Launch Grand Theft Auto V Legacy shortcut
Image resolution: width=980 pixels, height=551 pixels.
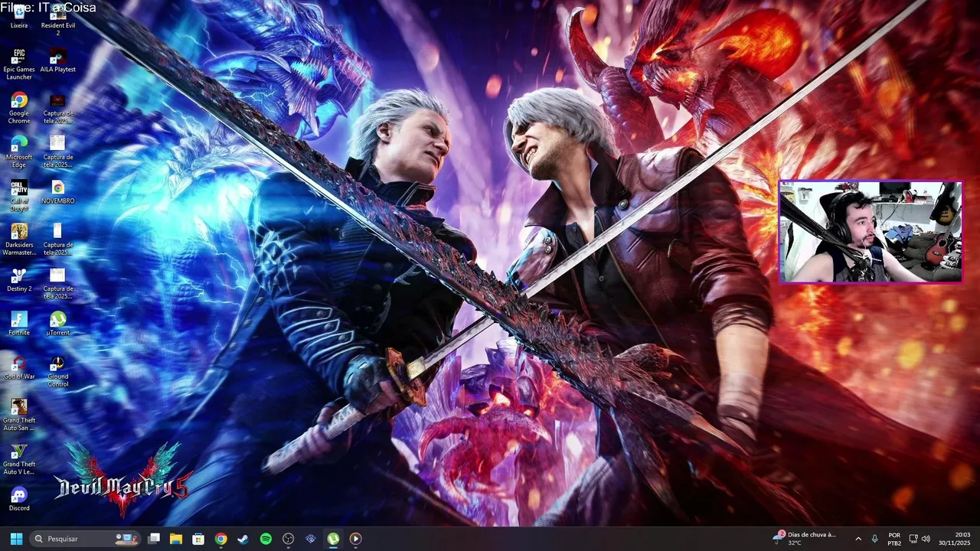tap(19, 458)
